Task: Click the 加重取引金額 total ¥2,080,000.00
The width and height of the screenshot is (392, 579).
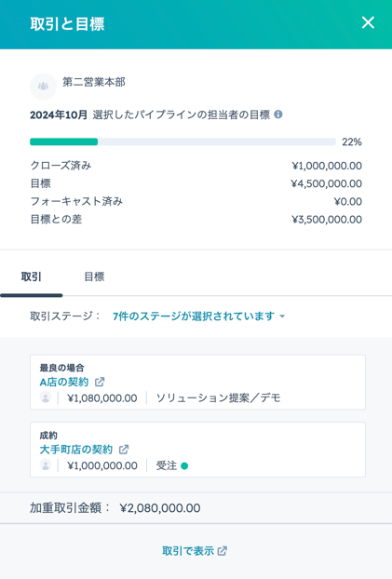Action: click(160, 508)
